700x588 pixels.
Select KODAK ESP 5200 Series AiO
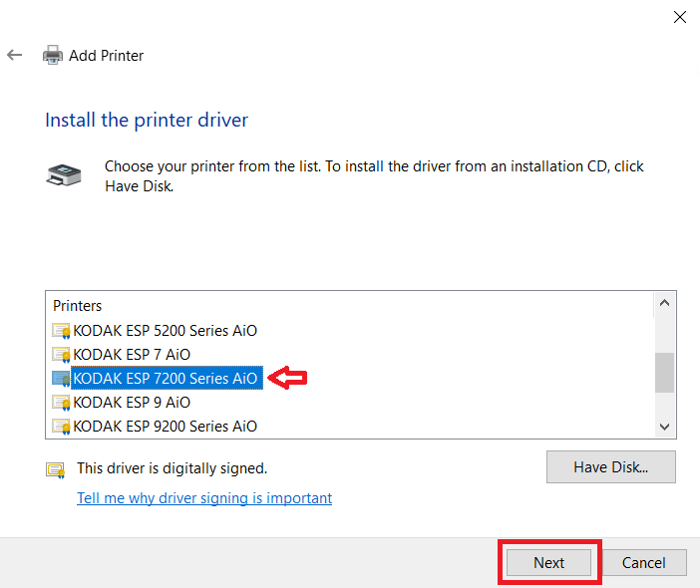(x=166, y=331)
